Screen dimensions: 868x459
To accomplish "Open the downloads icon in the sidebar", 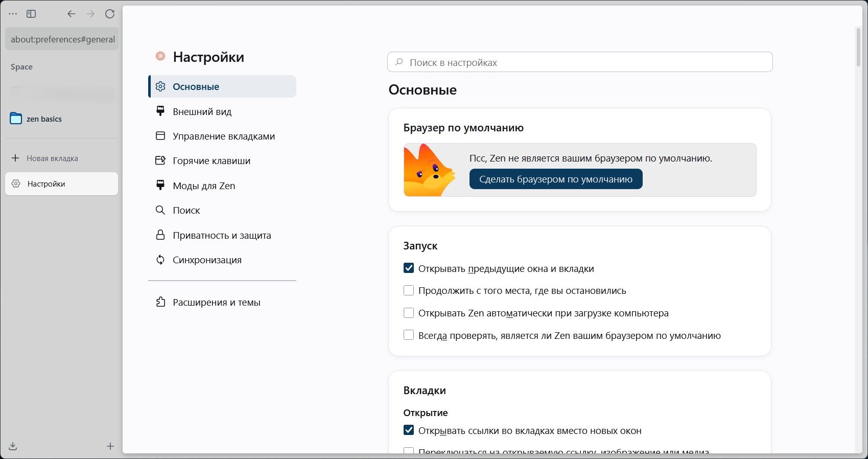I will (13, 446).
